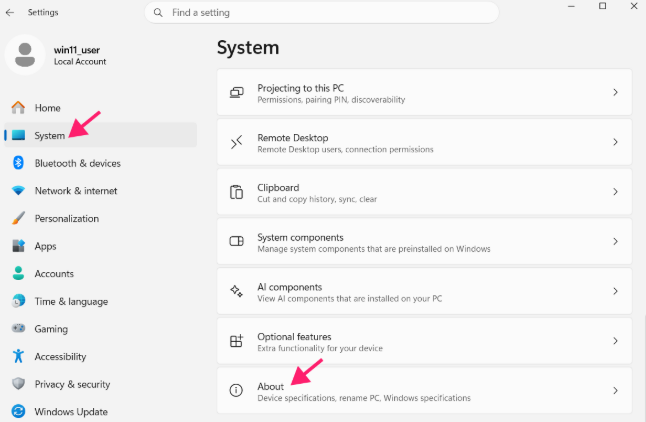
Task: Minimize the Settings window
Action: point(571,6)
